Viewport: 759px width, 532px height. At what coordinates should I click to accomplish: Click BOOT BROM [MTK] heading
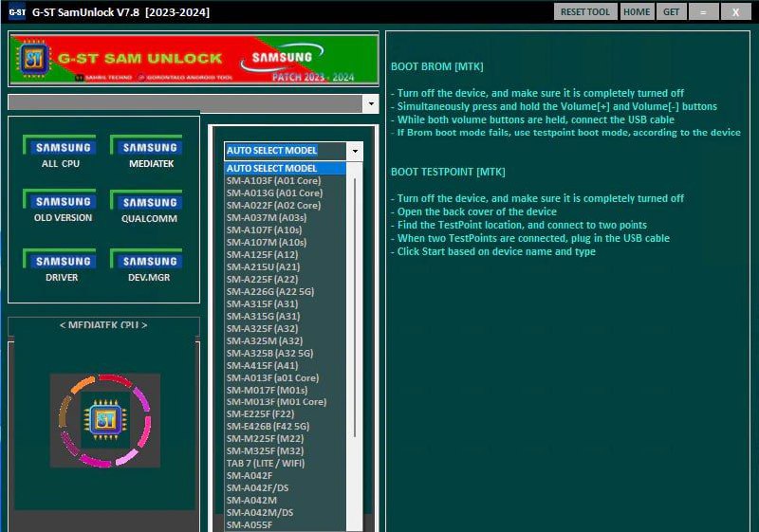click(437, 66)
